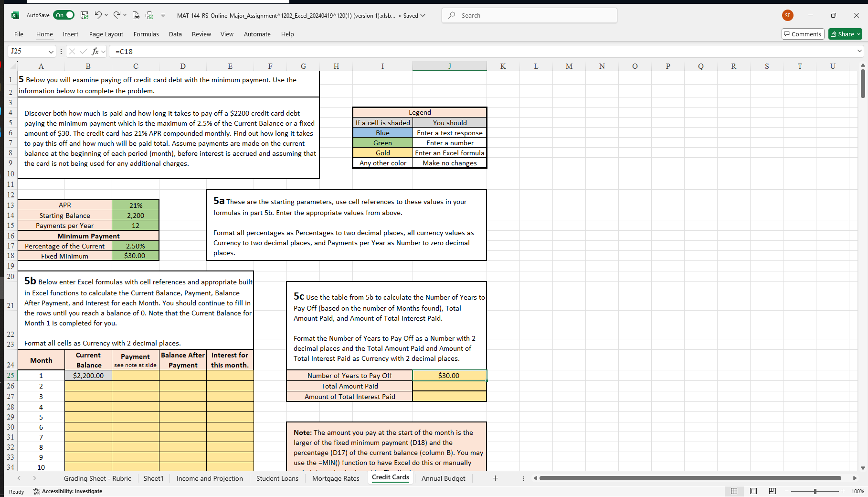Click the Undo arrow icon
Screen dimensions: 868x497
click(98, 15)
